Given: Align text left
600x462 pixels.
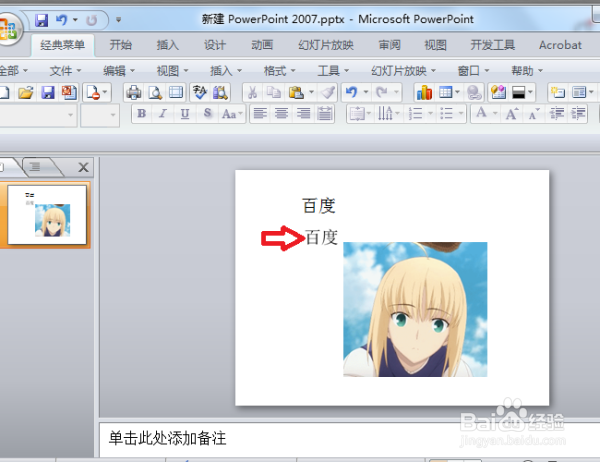Looking at the screenshot, I should pos(260,114).
